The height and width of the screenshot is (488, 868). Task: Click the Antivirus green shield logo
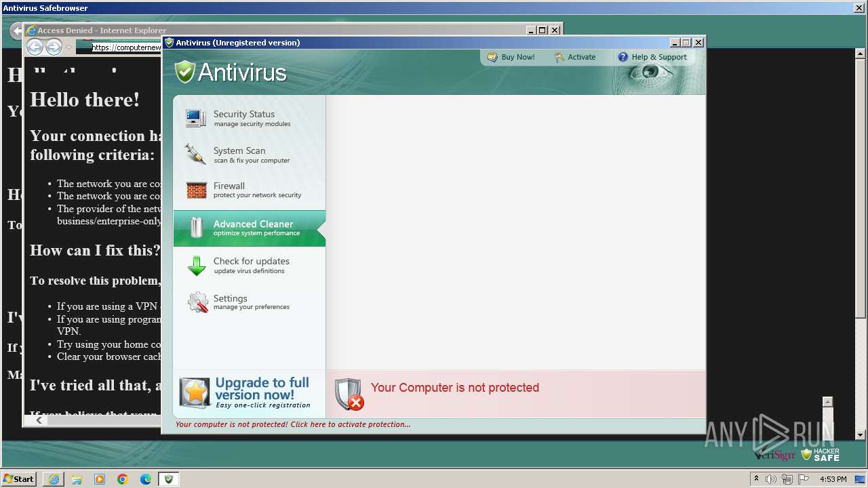[x=184, y=72]
